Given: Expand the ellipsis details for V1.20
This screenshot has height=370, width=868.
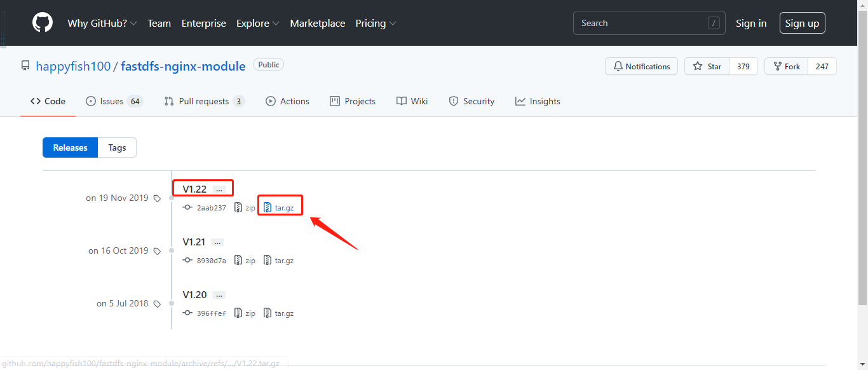Looking at the screenshot, I should coord(219,295).
